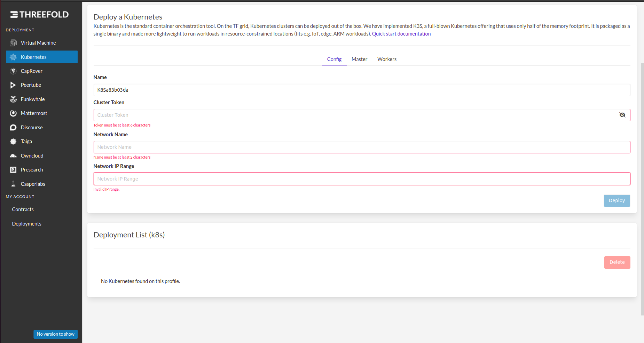Select the Config tab
The height and width of the screenshot is (343, 644).
[x=334, y=59]
